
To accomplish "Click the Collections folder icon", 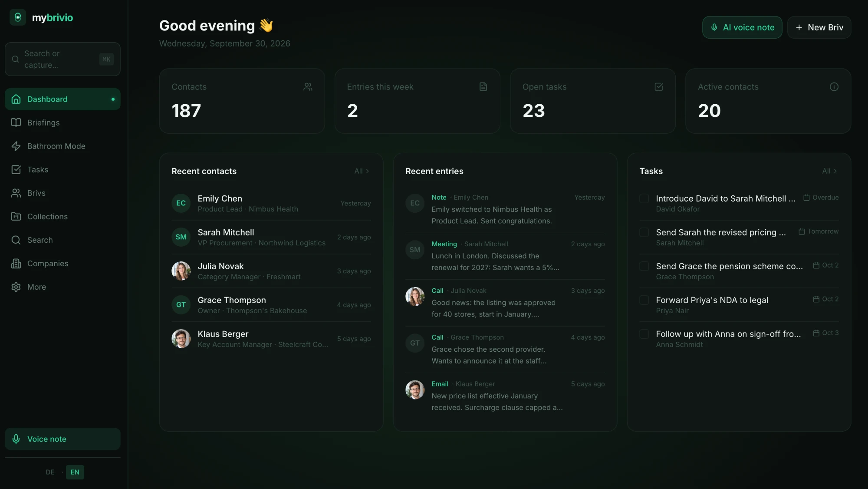I will 16,216.
